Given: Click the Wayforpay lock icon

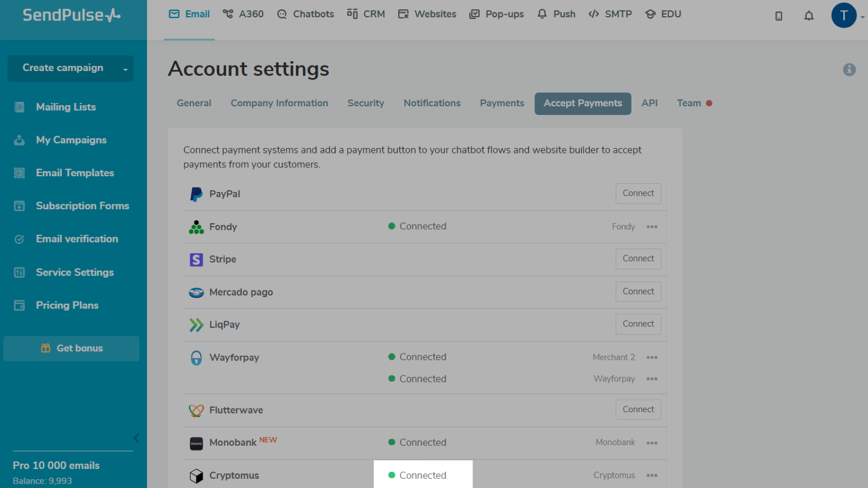Looking at the screenshot, I should point(196,358).
